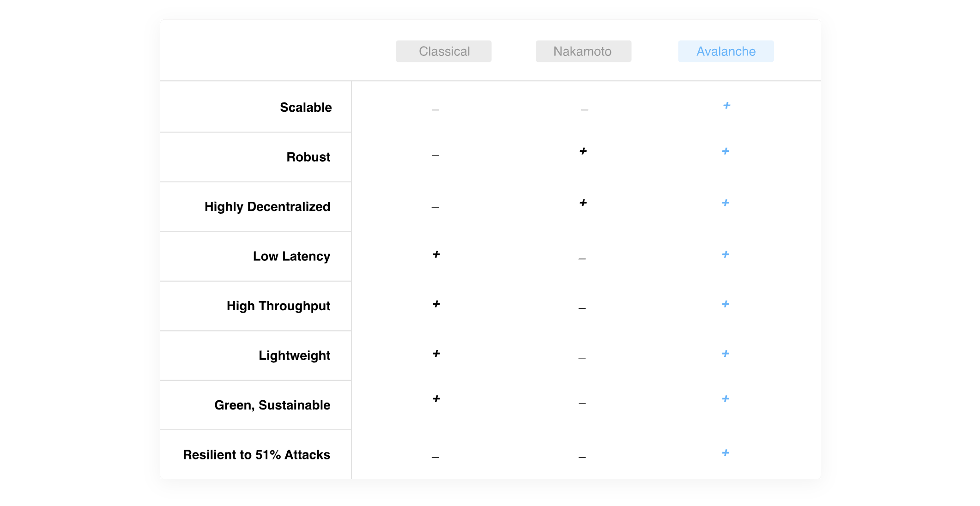
Task: Click the Scalable row label
Action: (306, 107)
